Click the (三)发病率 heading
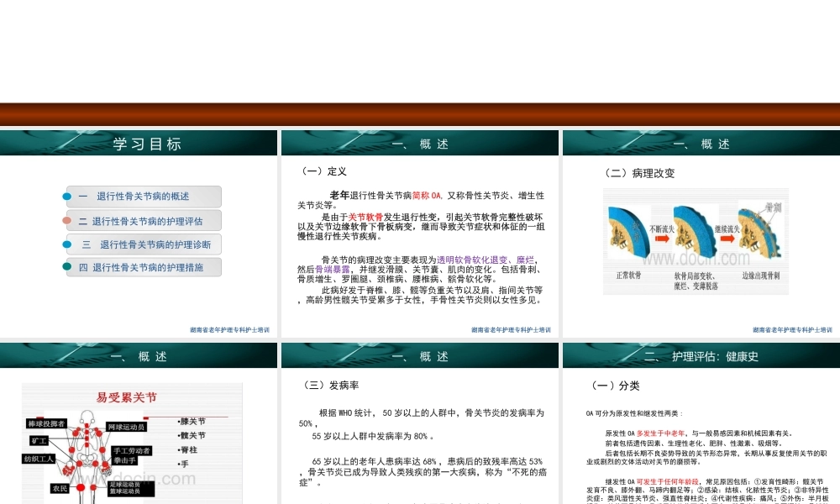This screenshot has width=840, height=504. pyautogui.click(x=330, y=385)
